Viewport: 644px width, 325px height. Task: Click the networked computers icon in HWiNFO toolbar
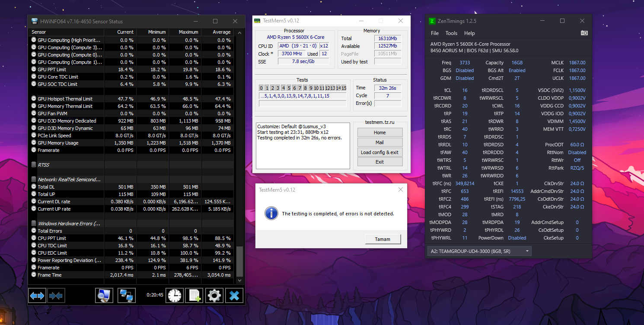[127, 296]
